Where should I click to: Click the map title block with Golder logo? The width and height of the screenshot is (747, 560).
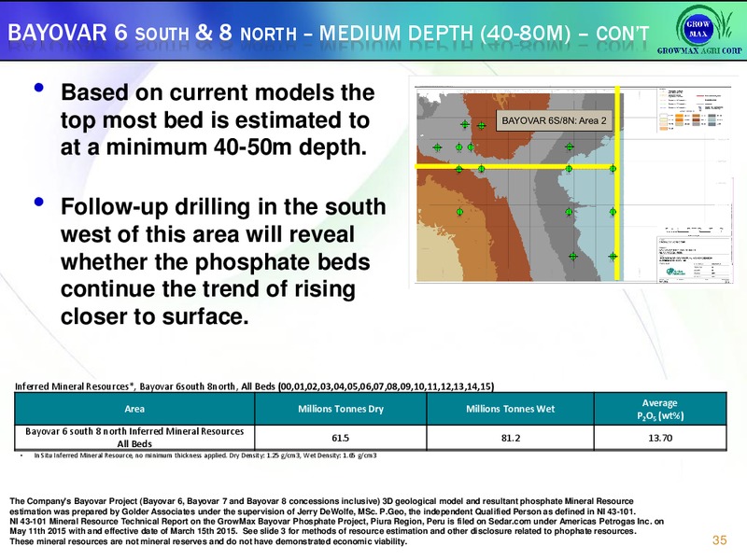(694, 260)
